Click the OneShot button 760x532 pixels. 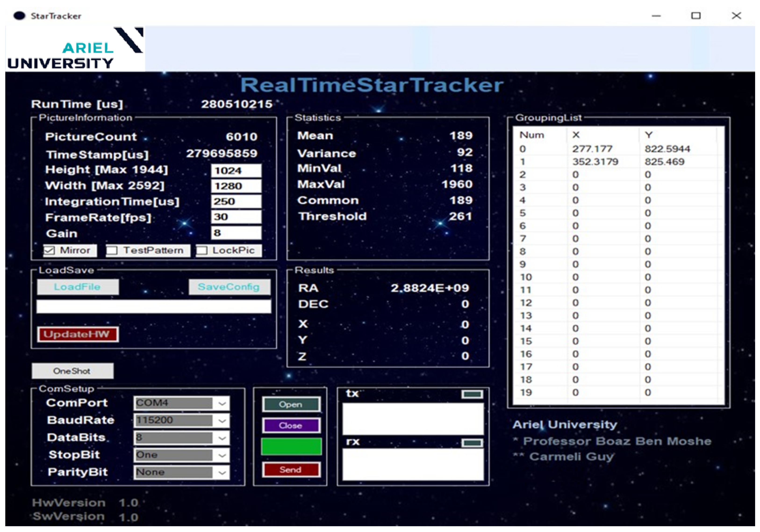click(72, 371)
